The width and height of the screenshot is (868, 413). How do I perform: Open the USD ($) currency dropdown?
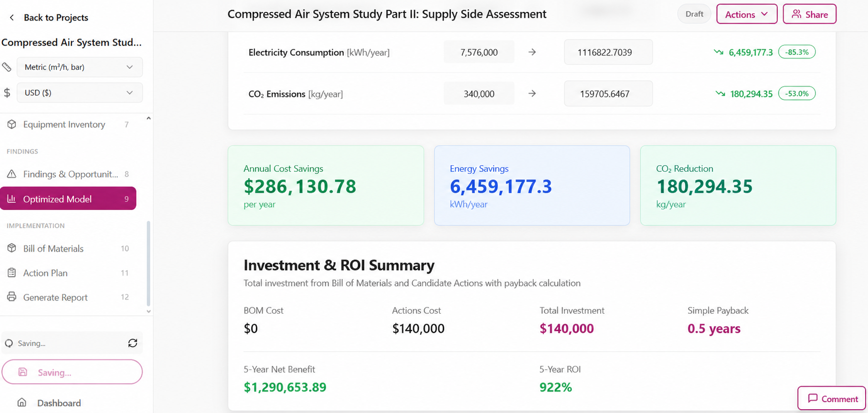coord(80,93)
